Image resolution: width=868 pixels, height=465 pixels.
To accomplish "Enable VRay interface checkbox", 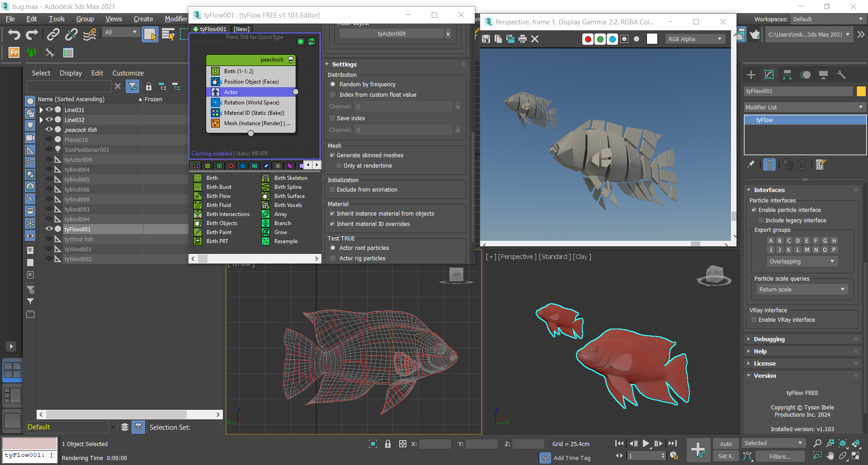I will (754, 319).
